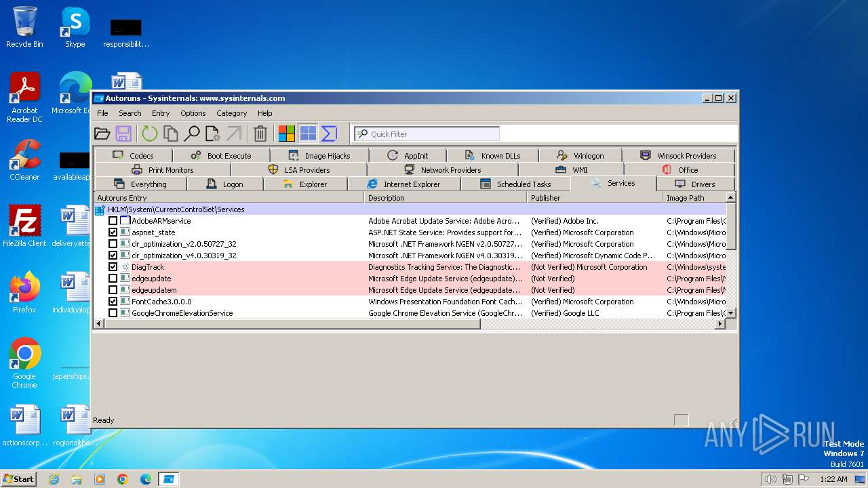Click the vertical scrollbar down arrow
Image resolution: width=868 pixels, height=488 pixels.
(730, 313)
